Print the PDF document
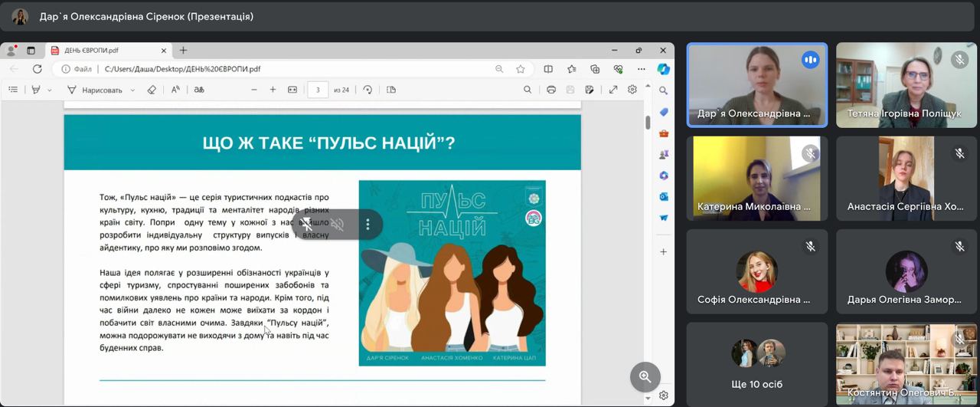This screenshot has height=407, width=980. point(551,90)
